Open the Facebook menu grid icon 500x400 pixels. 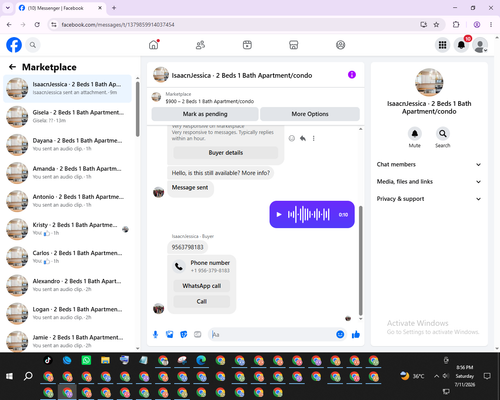click(442, 45)
